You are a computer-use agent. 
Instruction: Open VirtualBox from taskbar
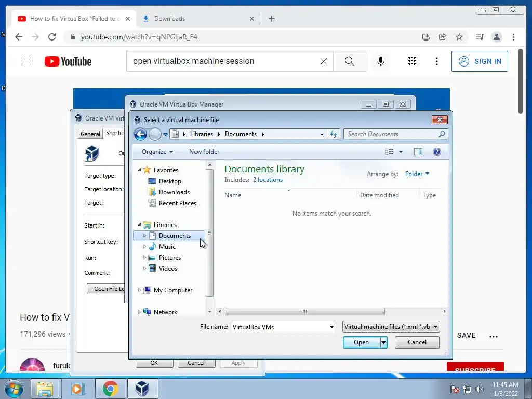(x=142, y=389)
